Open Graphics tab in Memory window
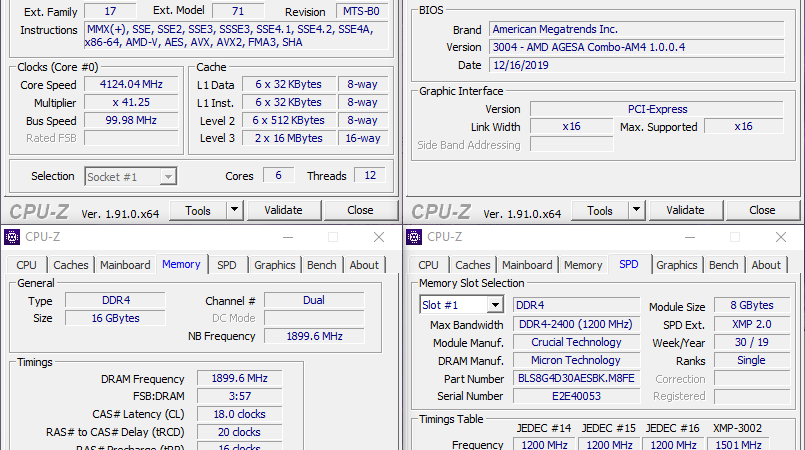Viewport: 805px width, 450px height. (275, 265)
